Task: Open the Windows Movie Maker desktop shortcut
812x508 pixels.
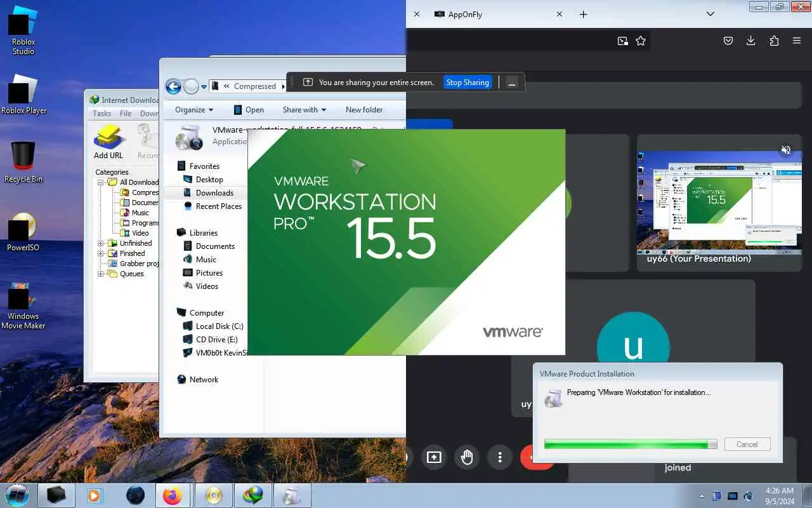Action: point(23,306)
